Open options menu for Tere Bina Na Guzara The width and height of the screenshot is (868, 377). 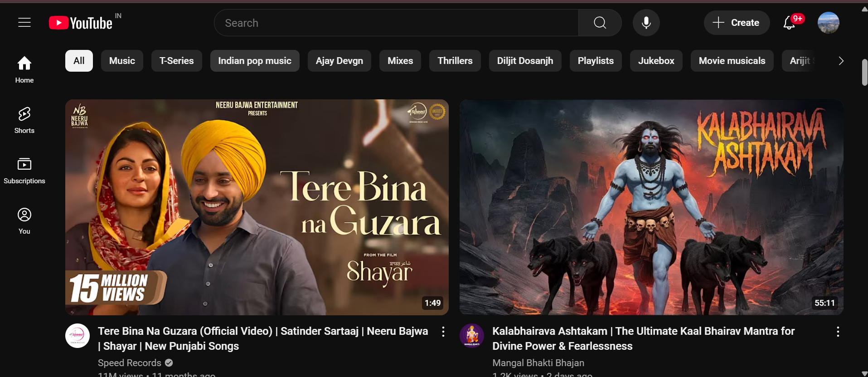pos(443,332)
